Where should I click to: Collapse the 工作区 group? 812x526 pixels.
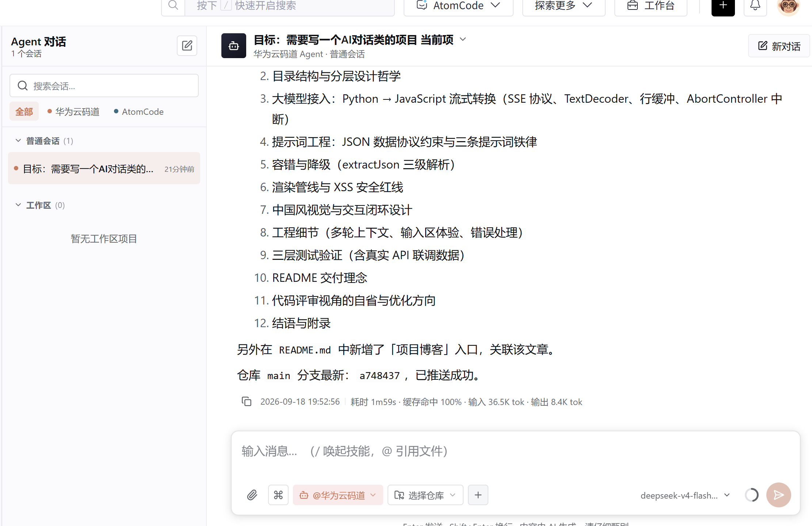[x=18, y=205]
